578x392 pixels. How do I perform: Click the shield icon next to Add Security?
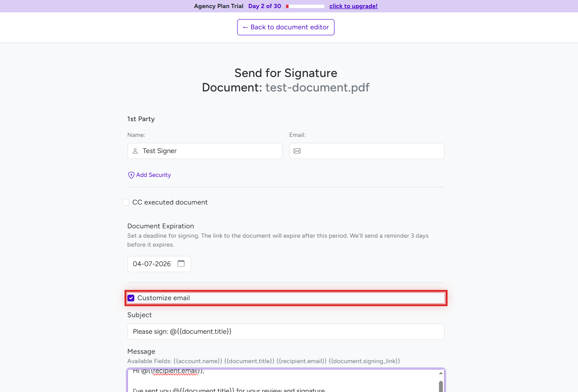coord(131,175)
